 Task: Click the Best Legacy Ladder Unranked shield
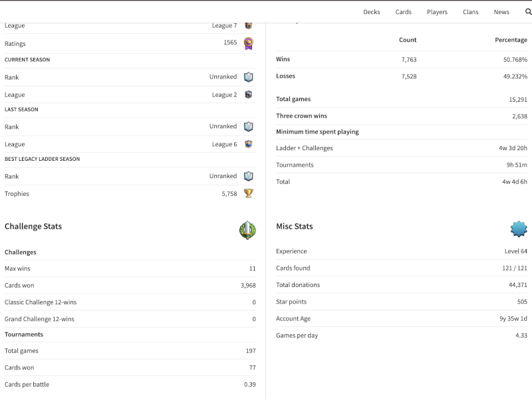(x=248, y=176)
